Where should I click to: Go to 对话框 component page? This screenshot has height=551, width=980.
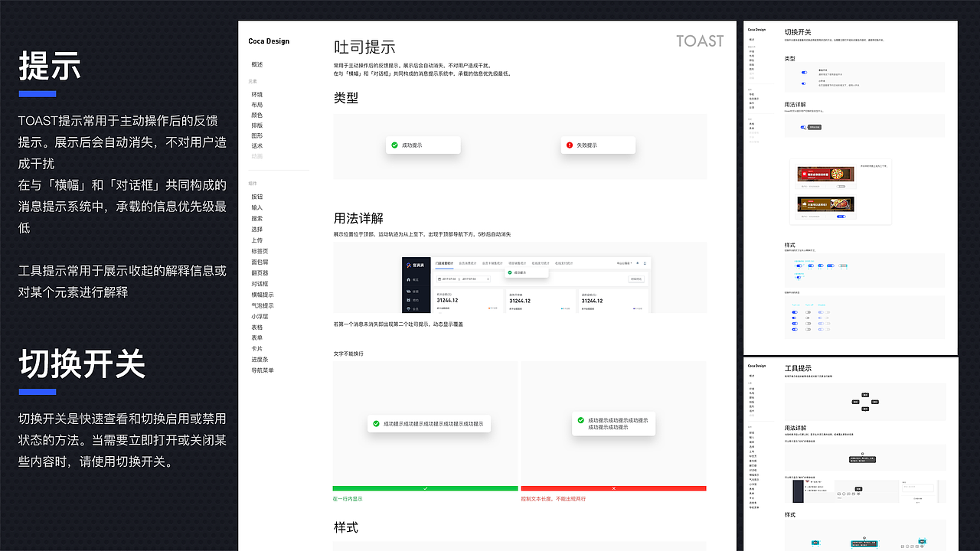point(260,283)
